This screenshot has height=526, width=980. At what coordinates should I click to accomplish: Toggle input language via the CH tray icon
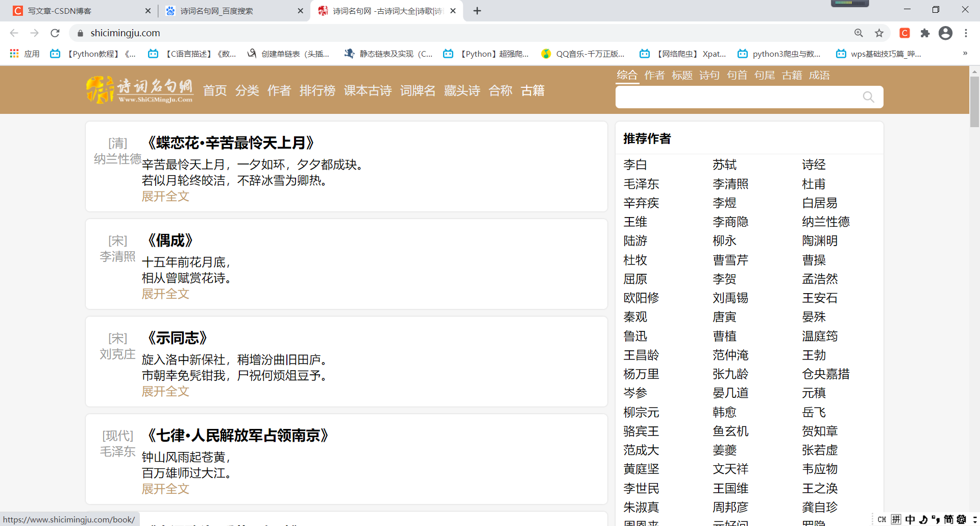pos(881,519)
